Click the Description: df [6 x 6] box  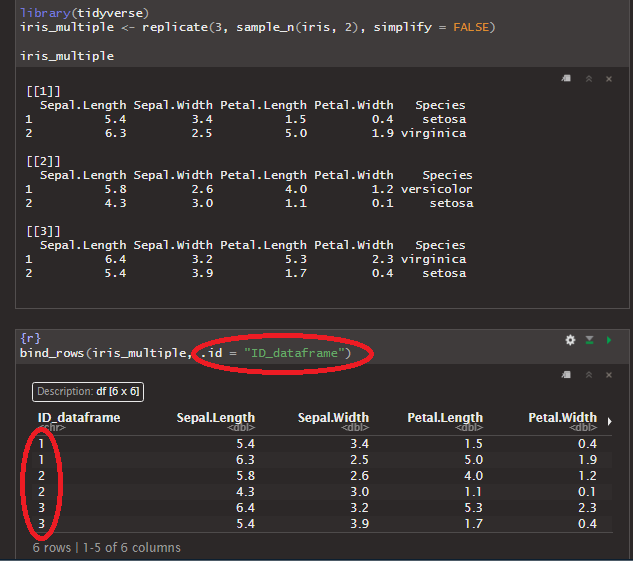(x=88, y=391)
